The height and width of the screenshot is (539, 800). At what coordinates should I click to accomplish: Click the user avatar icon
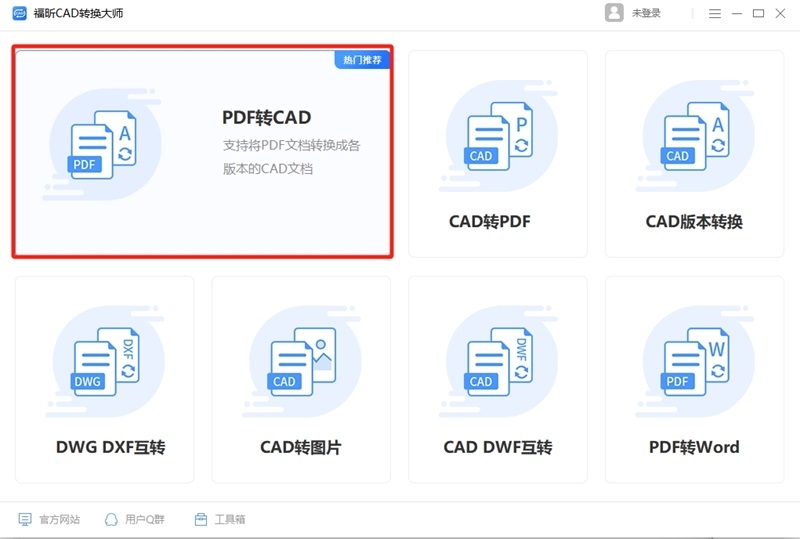614,13
